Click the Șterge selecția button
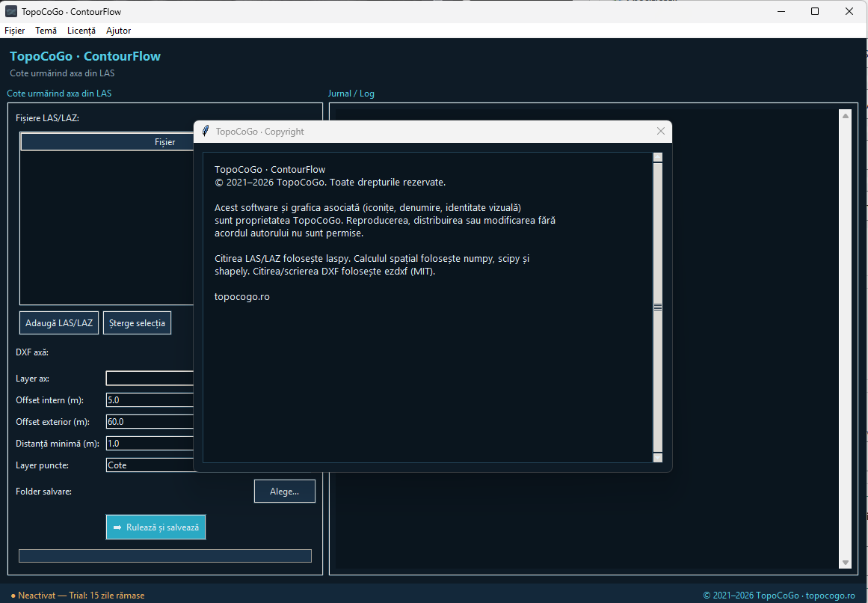 [x=138, y=322]
